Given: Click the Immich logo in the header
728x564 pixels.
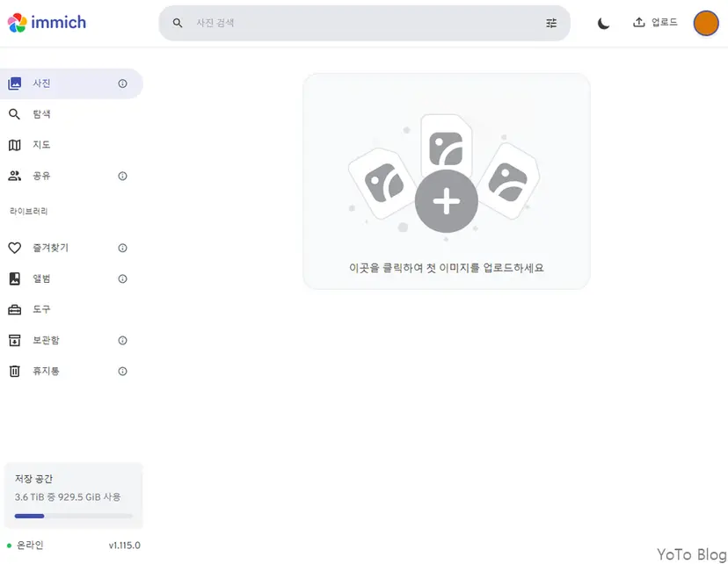Looking at the screenshot, I should tap(47, 23).
